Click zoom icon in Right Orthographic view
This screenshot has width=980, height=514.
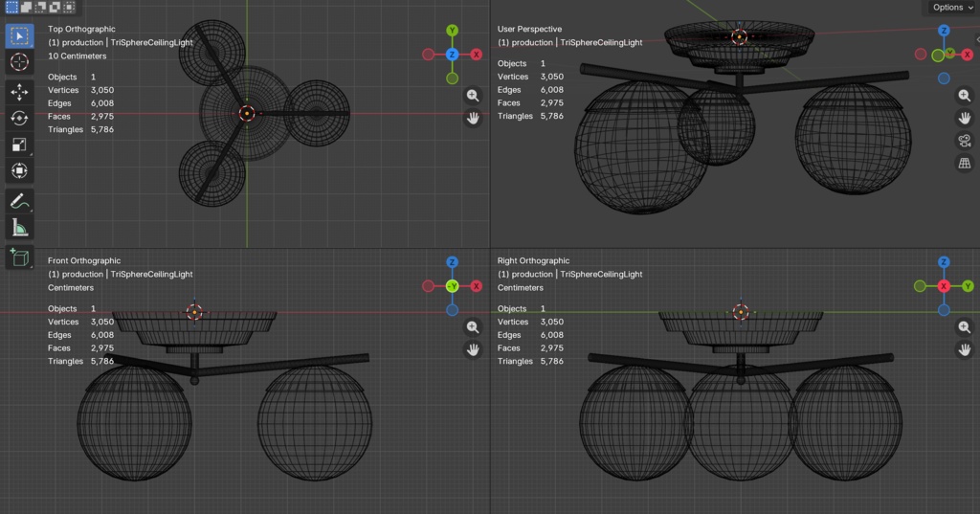(965, 327)
